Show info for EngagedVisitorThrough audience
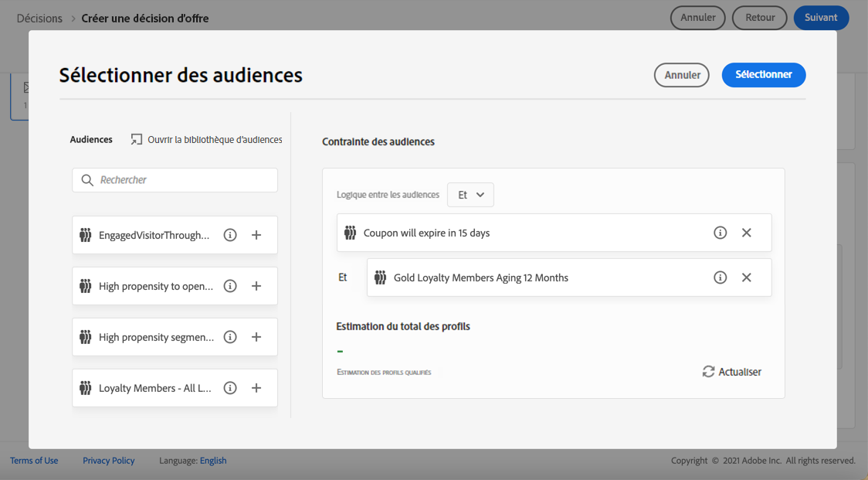The image size is (868, 480). coord(230,235)
